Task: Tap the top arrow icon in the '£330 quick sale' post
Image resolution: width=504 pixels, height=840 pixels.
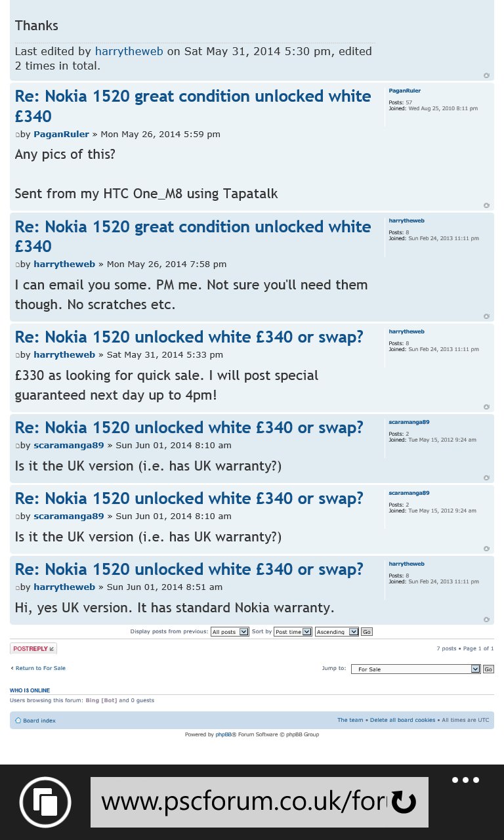Action: (486, 407)
